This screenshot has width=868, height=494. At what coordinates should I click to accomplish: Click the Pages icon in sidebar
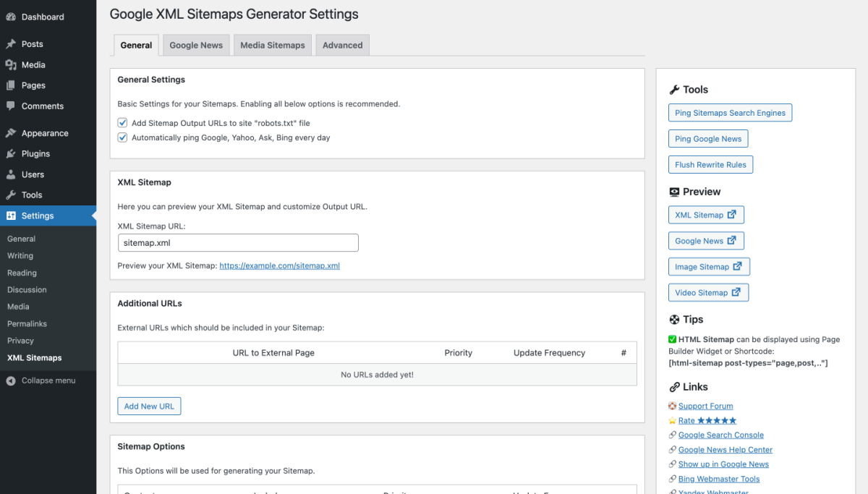tap(11, 85)
